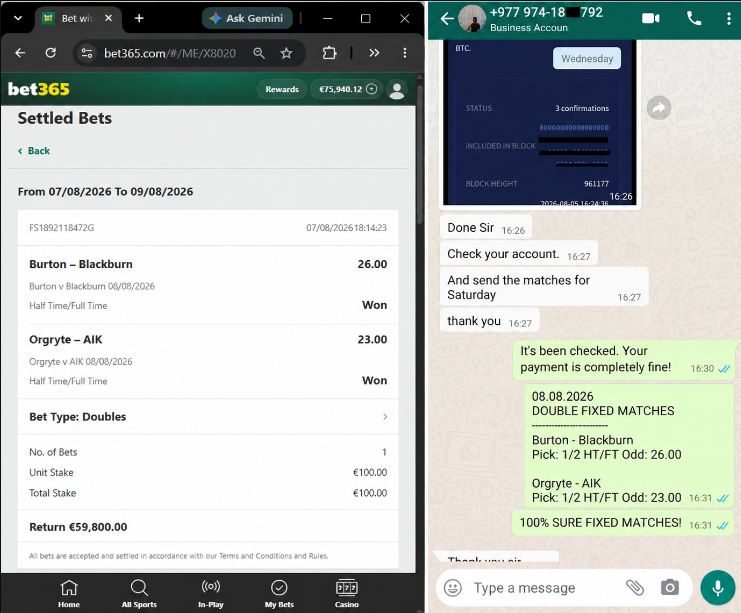Reload the bet365 page

[51, 53]
